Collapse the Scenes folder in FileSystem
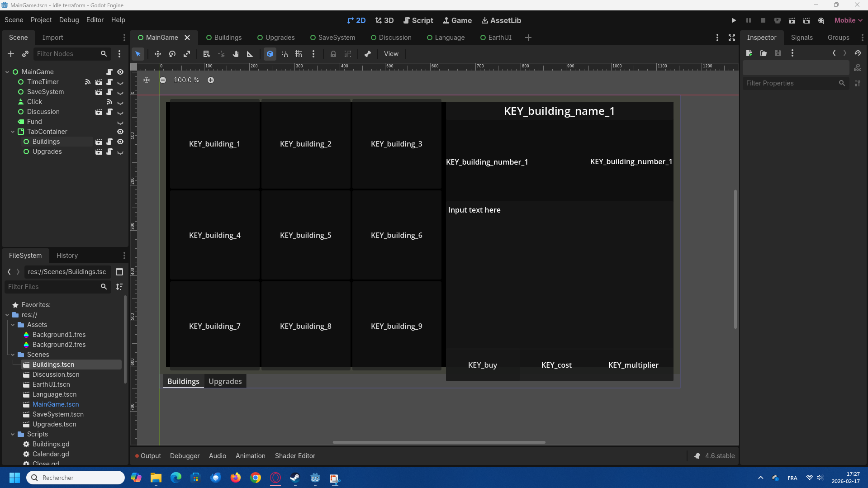Image resolution: width=868 pixels, height=488 pixels. tap(13, 355)
